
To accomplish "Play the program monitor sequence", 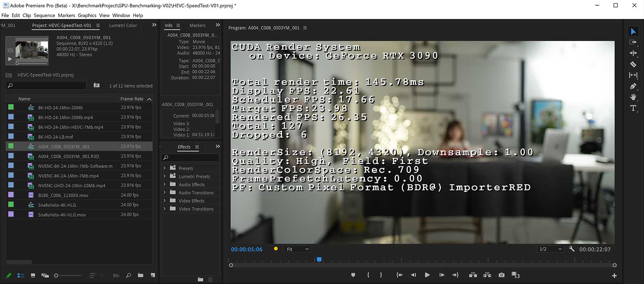I will (427, 275).
